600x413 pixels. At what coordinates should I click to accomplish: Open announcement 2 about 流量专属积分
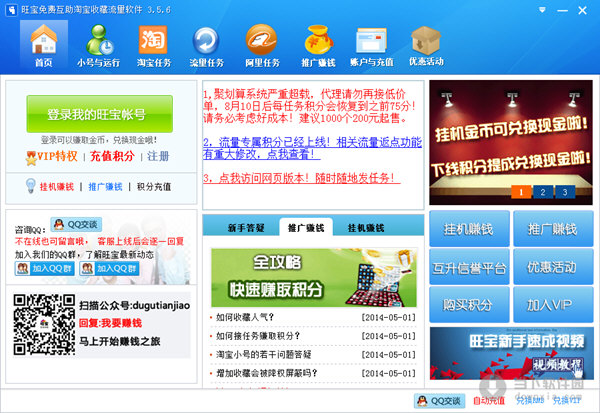(312, 148)
